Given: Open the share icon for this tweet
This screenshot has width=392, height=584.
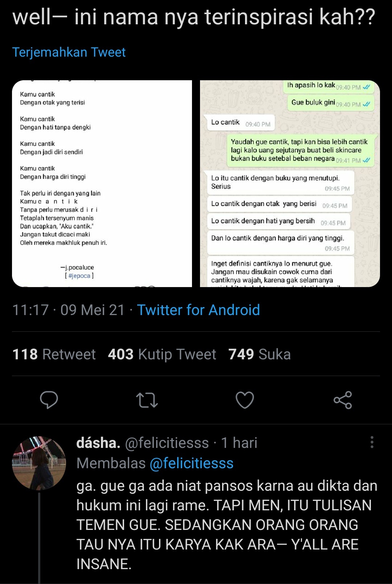Looking at the screenshot, I should (x=343, y=400).
